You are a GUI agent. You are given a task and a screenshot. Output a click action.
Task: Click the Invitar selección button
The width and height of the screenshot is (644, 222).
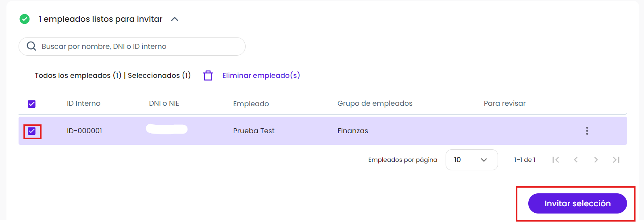pyautogui.click(x=577, y=203)
